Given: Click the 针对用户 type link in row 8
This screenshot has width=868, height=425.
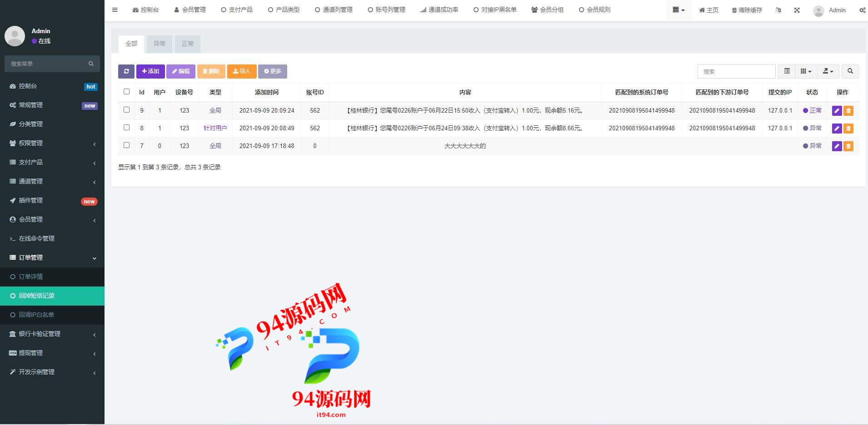Looking at the screenshot, I should click(215, 128).
